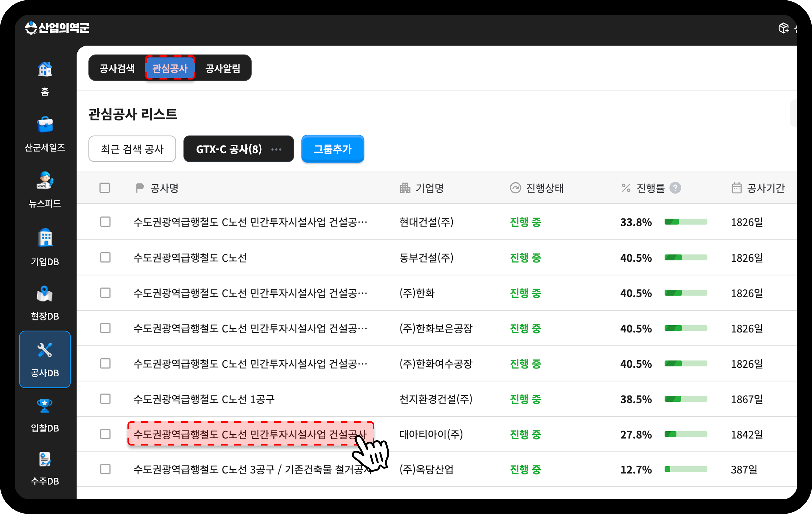Check the (주)한화보은공장 row checkbox
This screenshot has width=812, height=514.
tap(105, 328)
